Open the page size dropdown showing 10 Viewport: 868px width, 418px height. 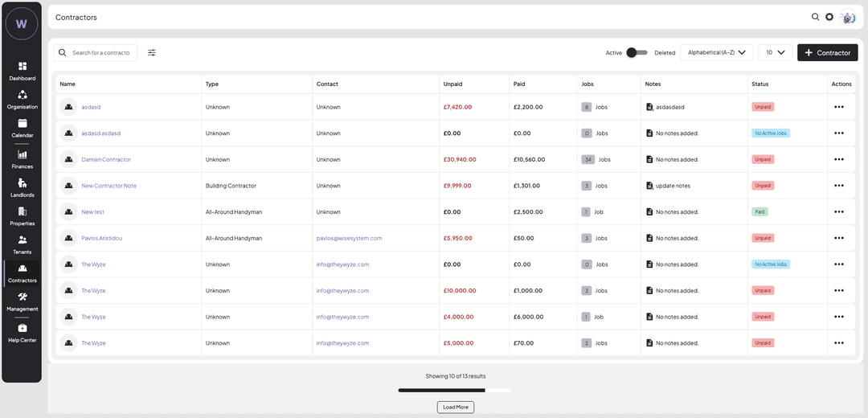tap(775, 53)
